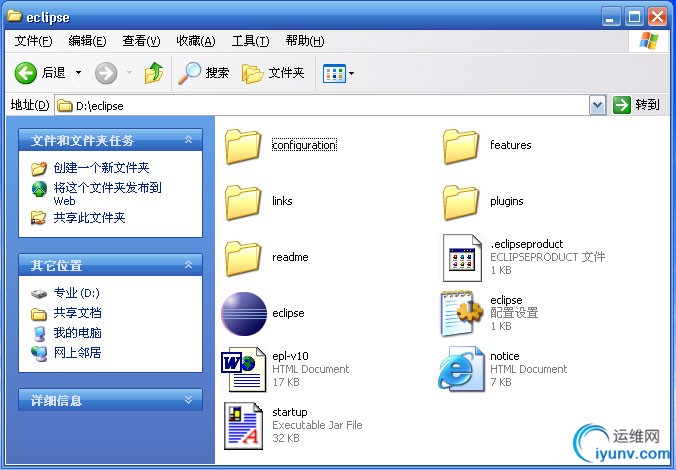Open the 帮助(H) menu
The height and width of the screenshot is (470, 676).
coord(305,41)
